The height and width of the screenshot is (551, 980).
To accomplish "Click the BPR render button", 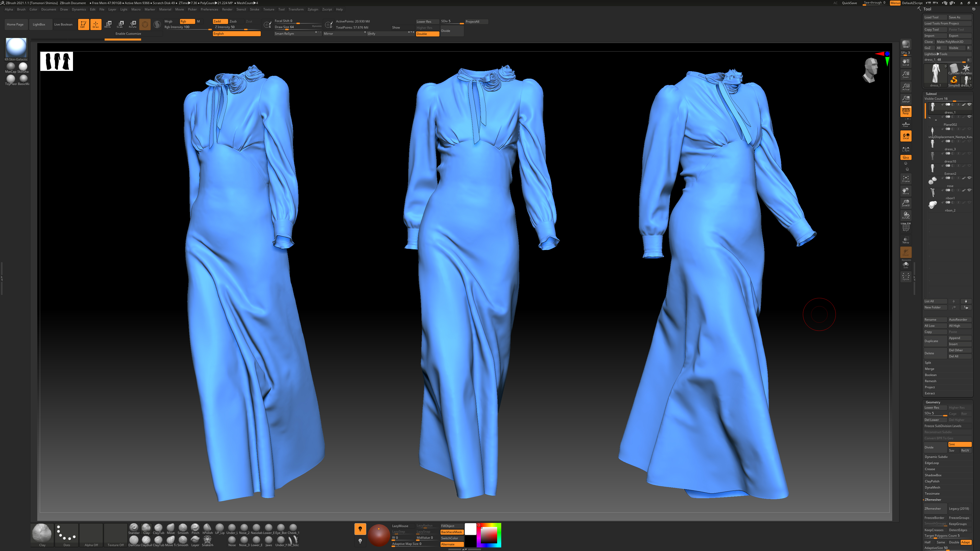I will [906, 44].
